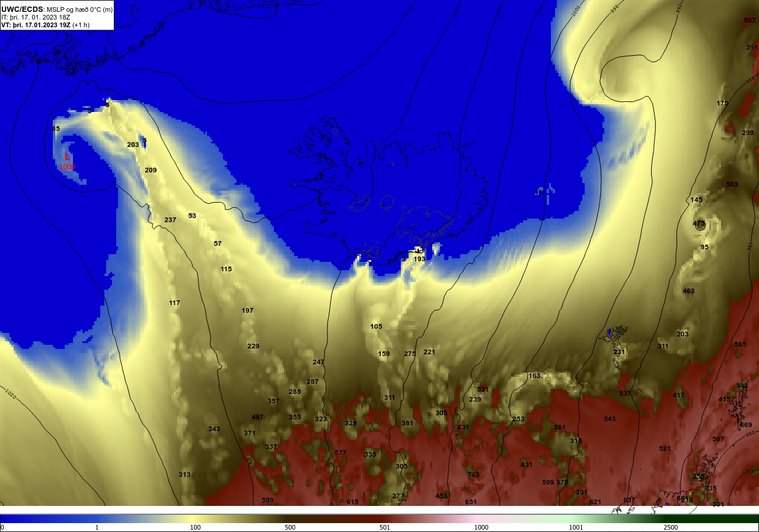Viewport: 759px width, 532px height.
Task: Click the map value '323'
Action: click(x=321, y=419)
